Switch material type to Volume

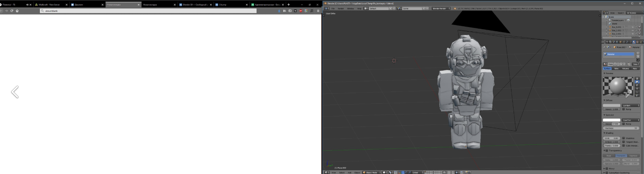coord(625,68)
